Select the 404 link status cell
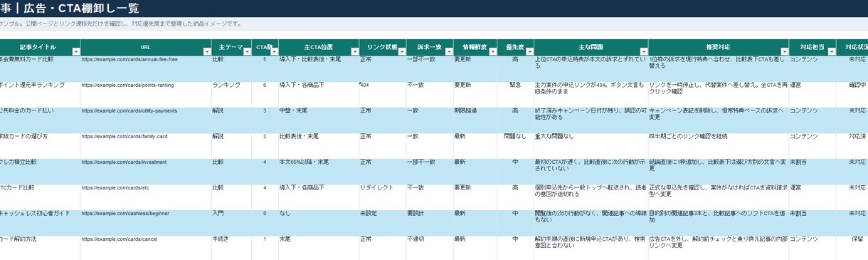 (383, 95)
